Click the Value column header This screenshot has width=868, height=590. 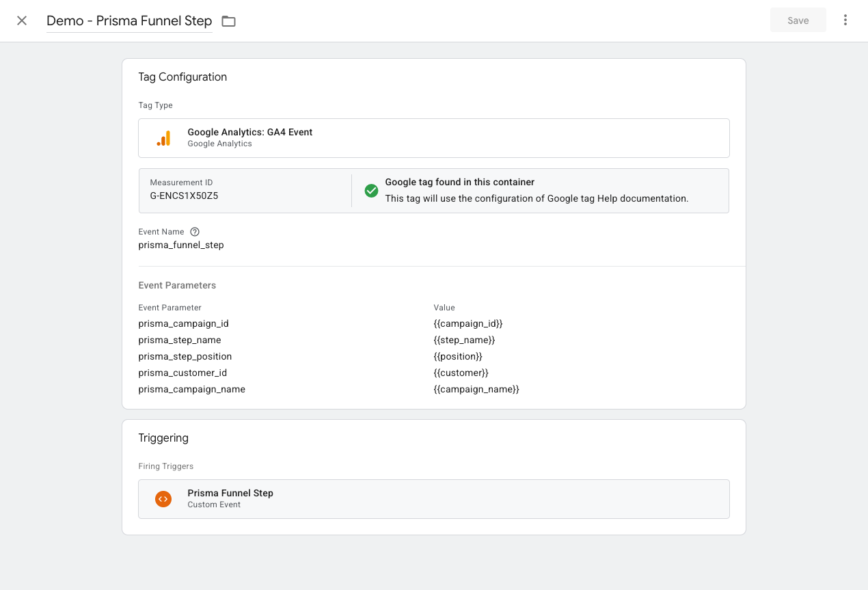444,308
